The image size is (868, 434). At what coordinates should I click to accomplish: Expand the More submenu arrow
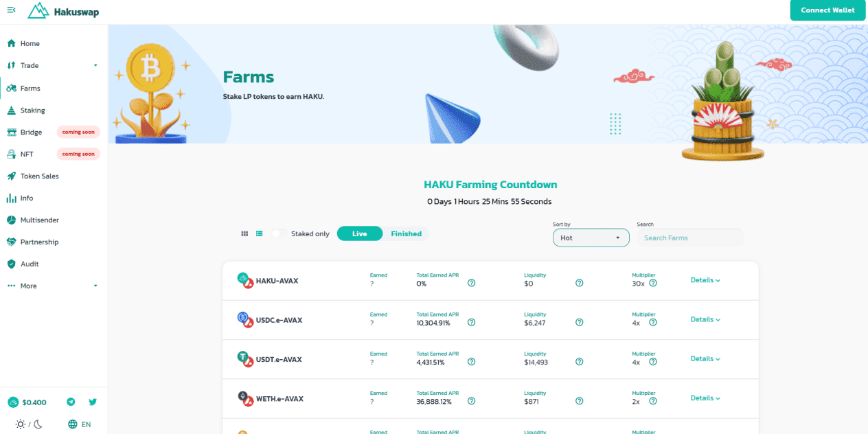[95, 286]
